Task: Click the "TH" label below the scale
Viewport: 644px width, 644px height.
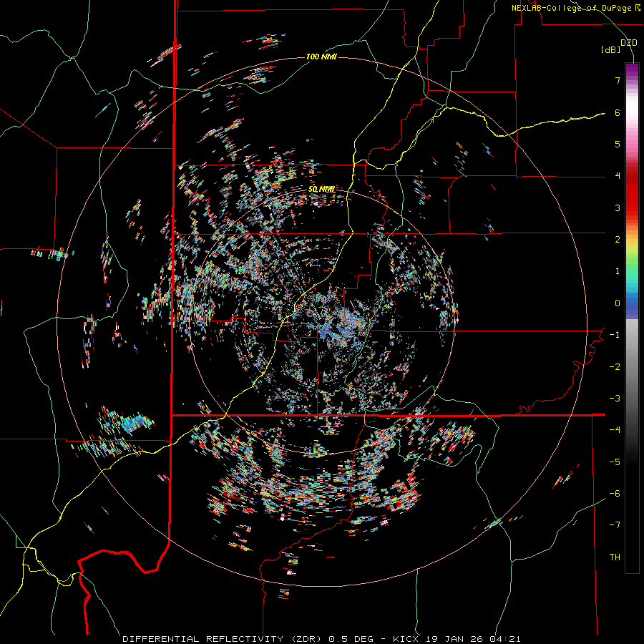Action: point(615,557)
